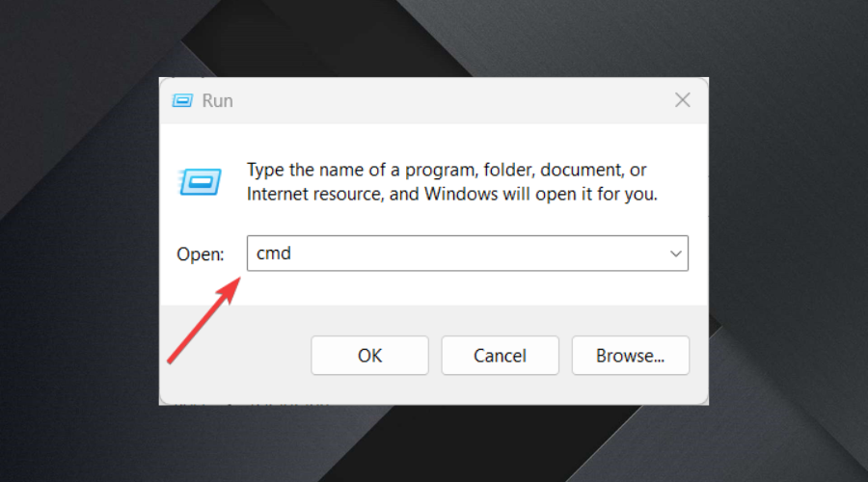
Task: Click the Run icon in title bar
Action: 182,100
